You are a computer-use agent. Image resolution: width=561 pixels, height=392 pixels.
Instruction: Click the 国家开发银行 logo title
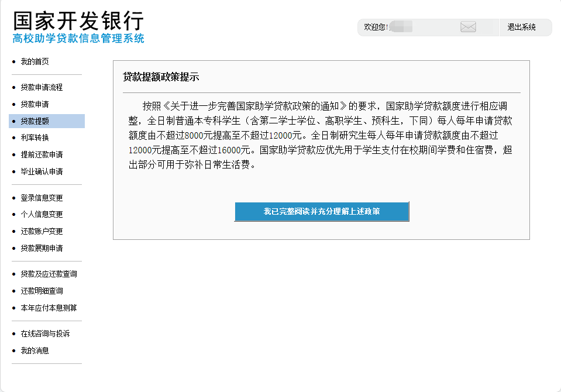78,20
